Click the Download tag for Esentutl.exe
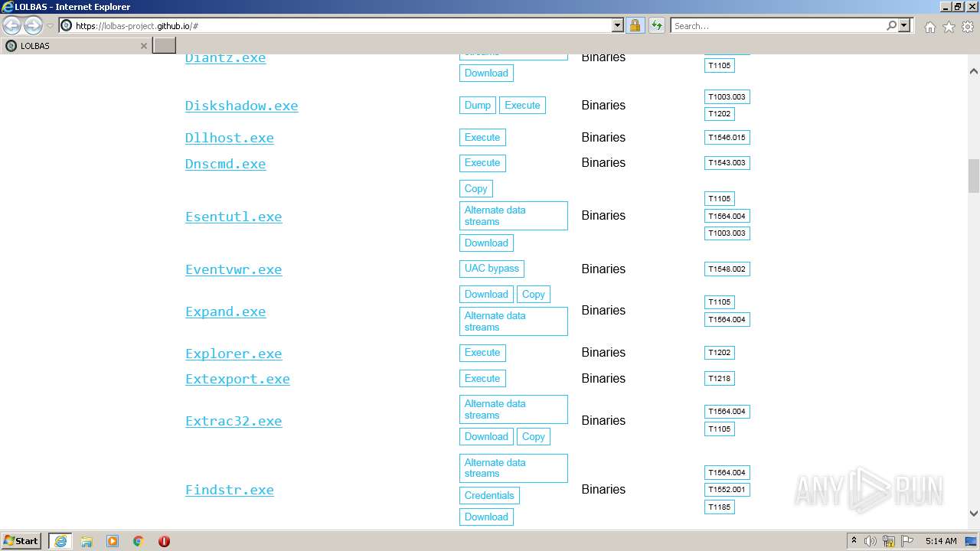This screenshot has height=551, width=980. tap(486, 243)
